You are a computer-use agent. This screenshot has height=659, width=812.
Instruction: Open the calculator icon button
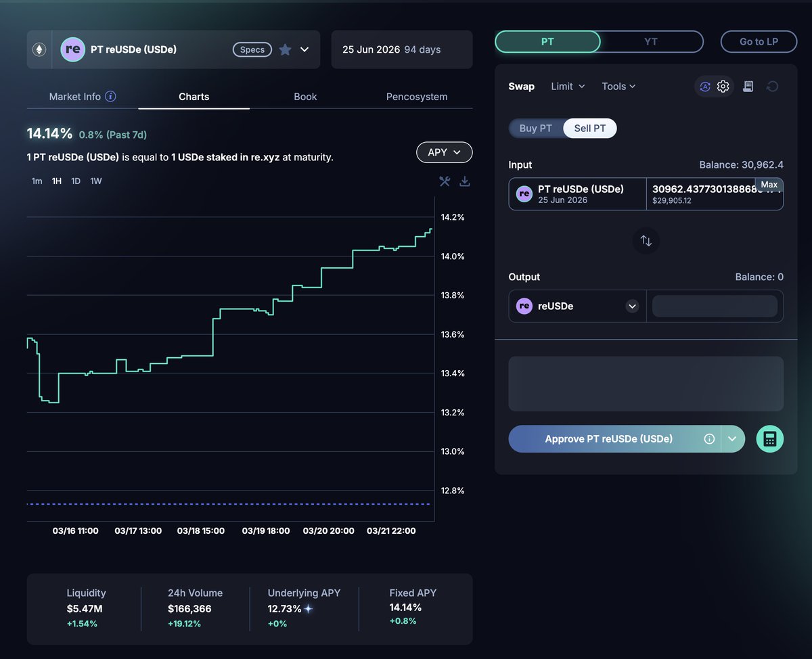tap(770, 439)
